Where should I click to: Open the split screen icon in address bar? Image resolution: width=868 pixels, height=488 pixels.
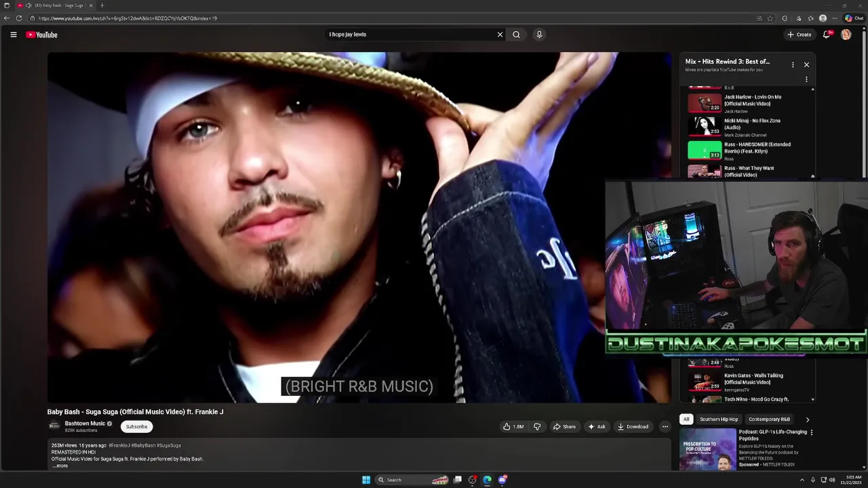pos(759,18)
